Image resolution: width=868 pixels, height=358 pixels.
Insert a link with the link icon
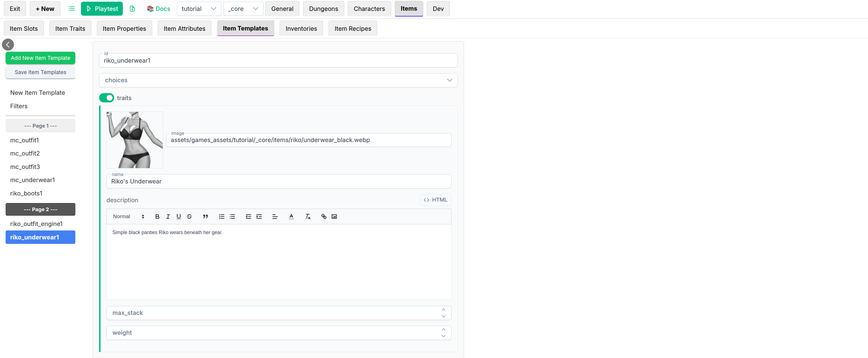[324, 217]
